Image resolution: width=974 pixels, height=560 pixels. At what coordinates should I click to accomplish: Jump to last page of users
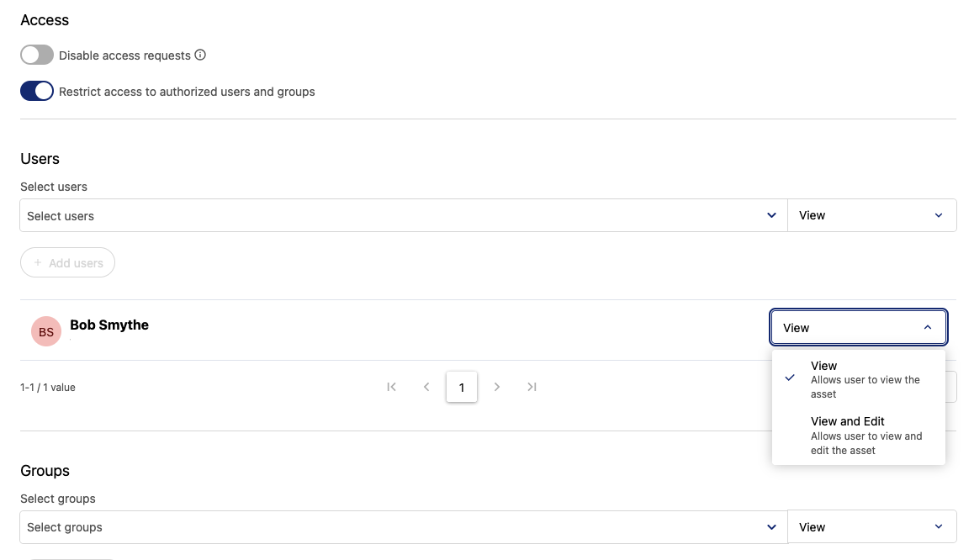532,387
